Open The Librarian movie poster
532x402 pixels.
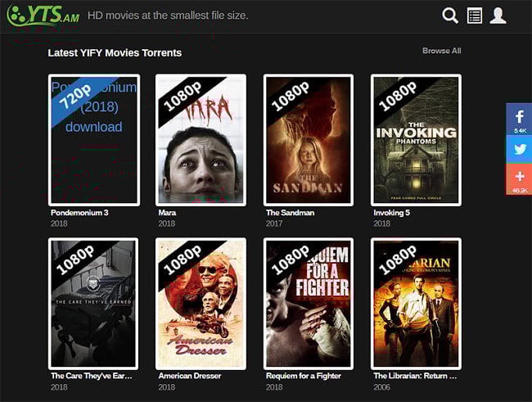pyautogui.click(x=416, y=304)
